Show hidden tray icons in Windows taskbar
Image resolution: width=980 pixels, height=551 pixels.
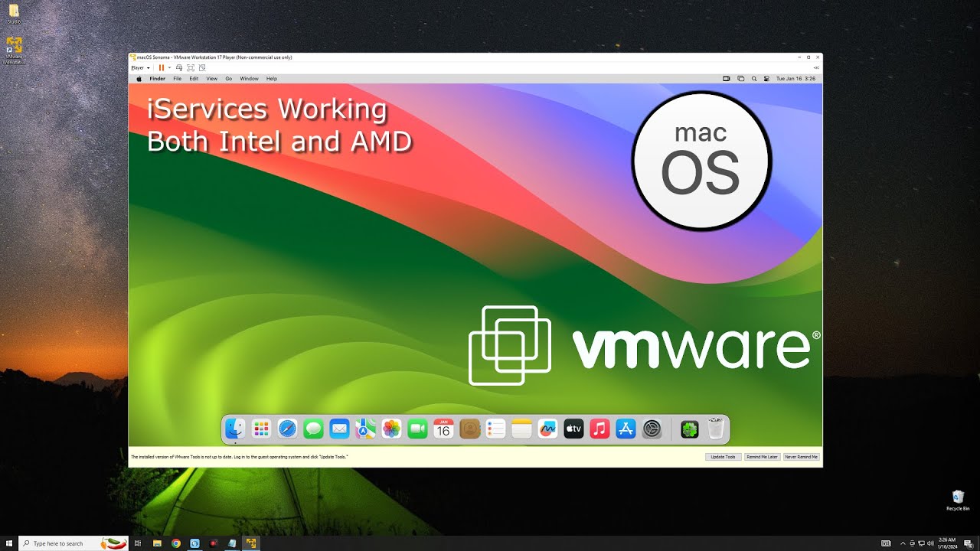[x=903, y=543]
